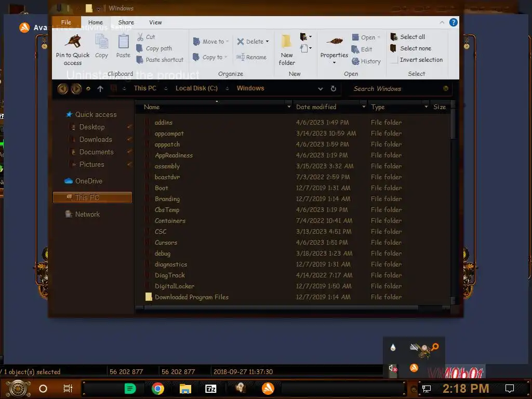Open Cortana search circle on taskbar
Image resolution: width=532 pixels, height=399 pixels.
43,389
